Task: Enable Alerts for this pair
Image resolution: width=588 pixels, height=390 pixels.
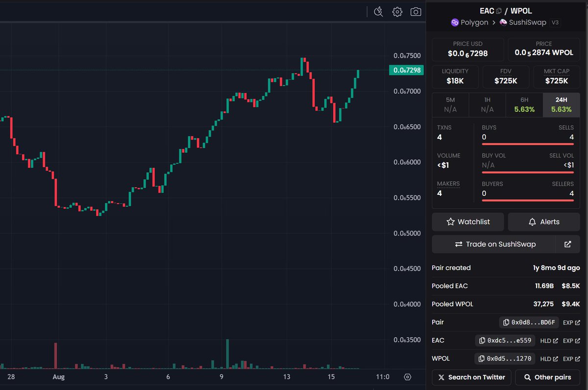Action: (543, 222)
